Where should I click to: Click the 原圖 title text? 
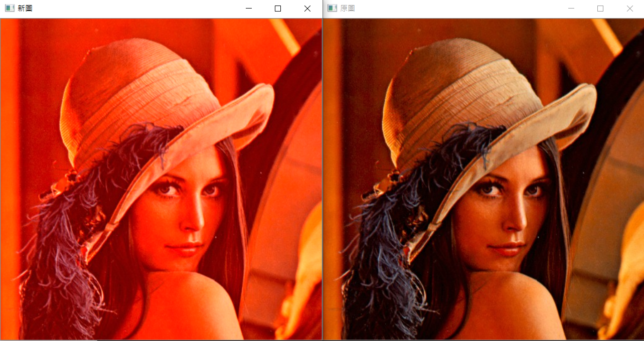(x=348, y=9)
